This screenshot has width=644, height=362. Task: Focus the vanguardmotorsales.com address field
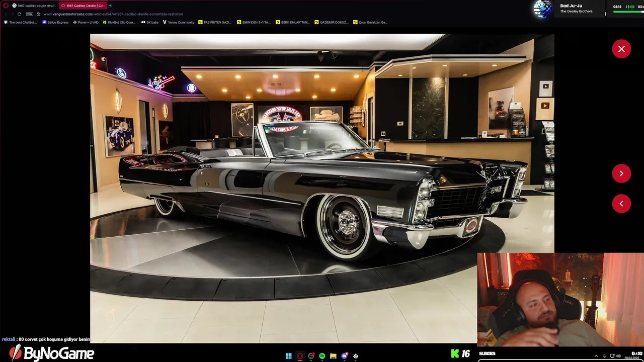pos(113,14)
